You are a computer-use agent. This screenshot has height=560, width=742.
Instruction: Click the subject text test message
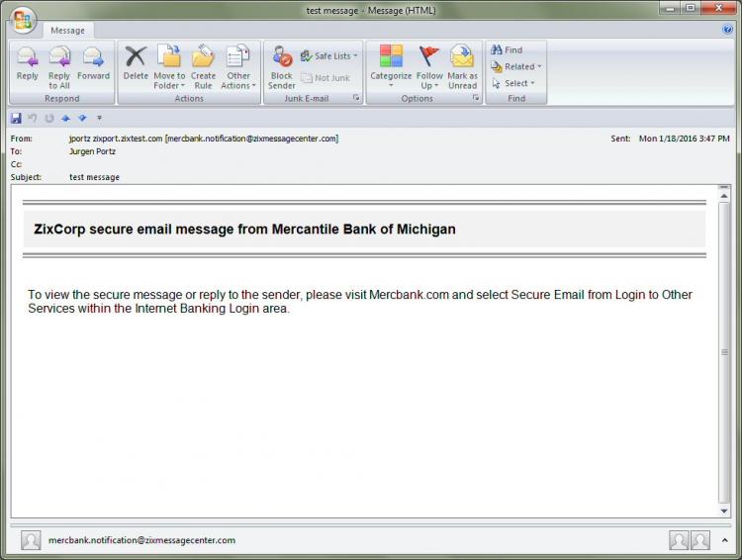click(x=94, y=177)
